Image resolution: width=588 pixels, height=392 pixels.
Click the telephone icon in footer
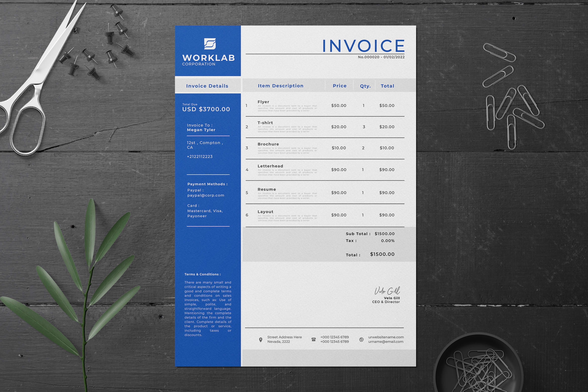pyautogui.click(x=314, y=339)
